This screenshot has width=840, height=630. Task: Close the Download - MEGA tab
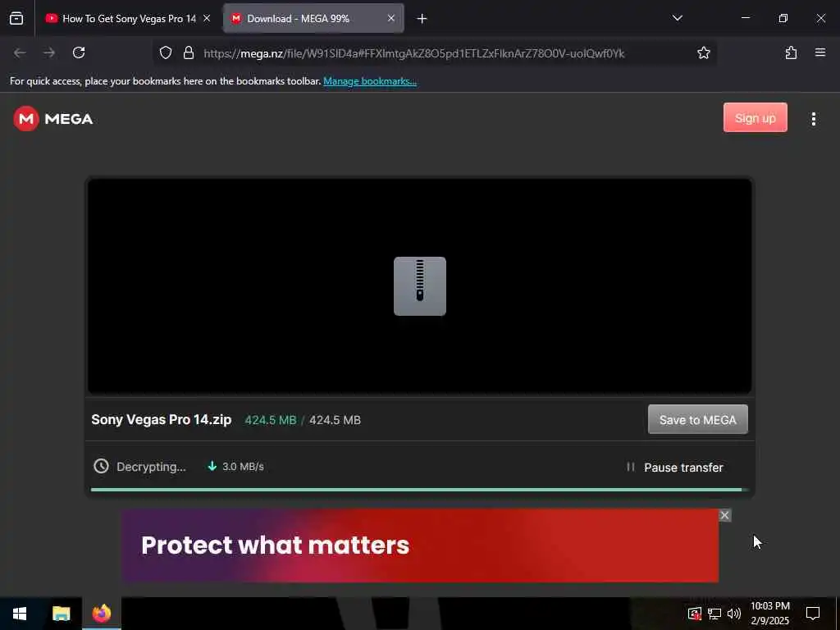(x=391, y=18)
